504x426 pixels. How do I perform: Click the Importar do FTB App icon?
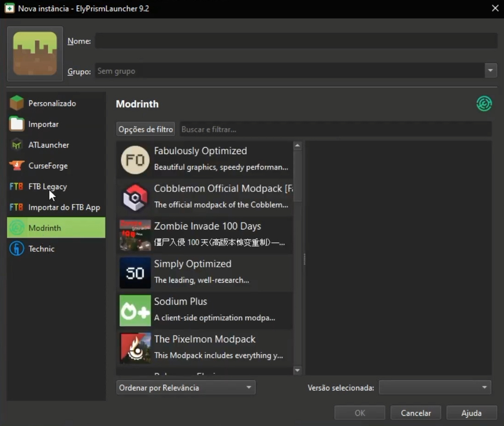click(16, 207)
